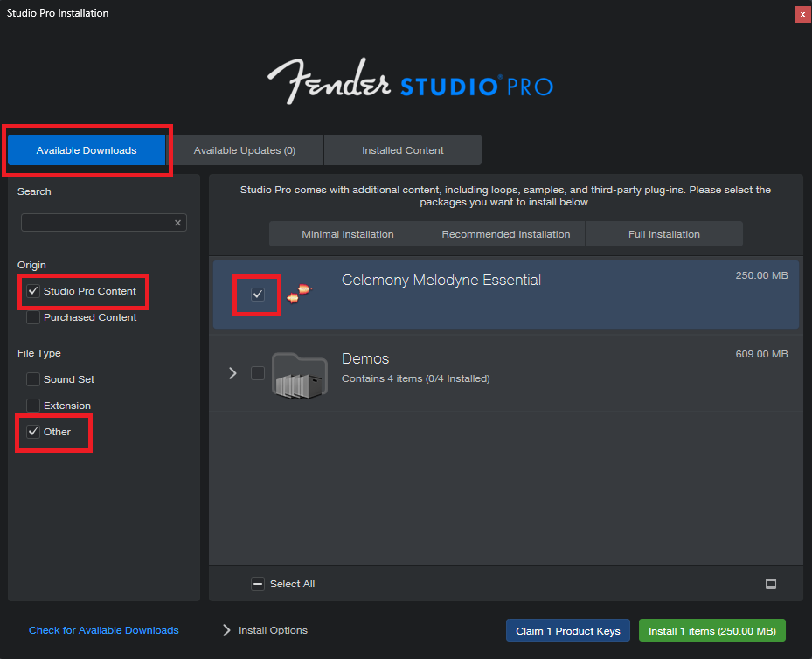Enable Purchased Content origin filter
The height and width of the screenshot is (659, 812).
(x=33, y=317)
